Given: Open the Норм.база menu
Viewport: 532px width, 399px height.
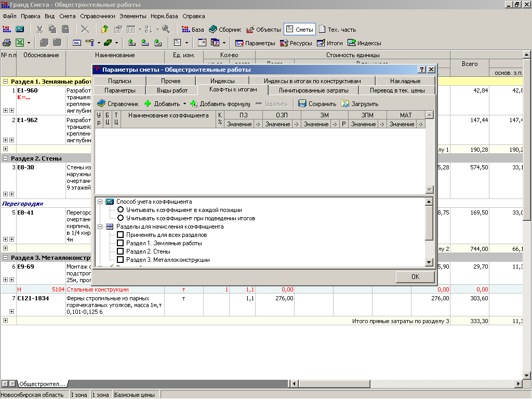Looking at the screenshot, I should 164,16.
